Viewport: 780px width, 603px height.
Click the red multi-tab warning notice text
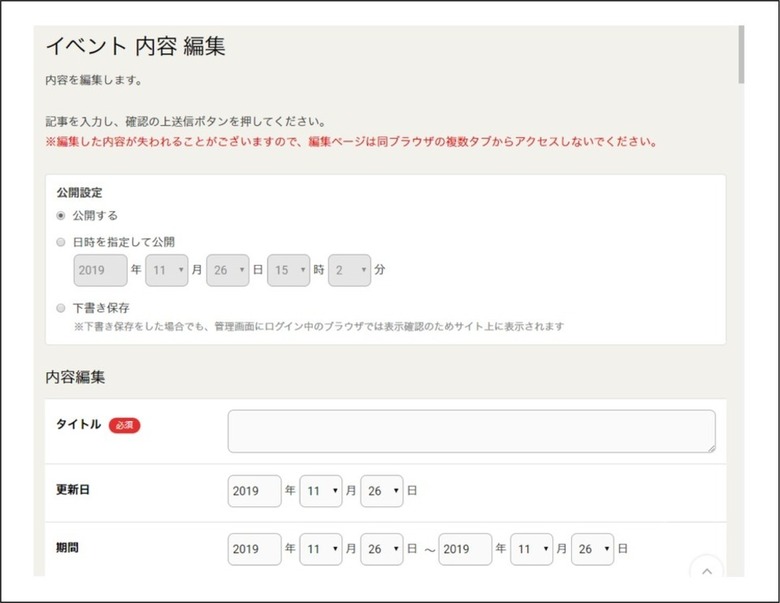351,142
